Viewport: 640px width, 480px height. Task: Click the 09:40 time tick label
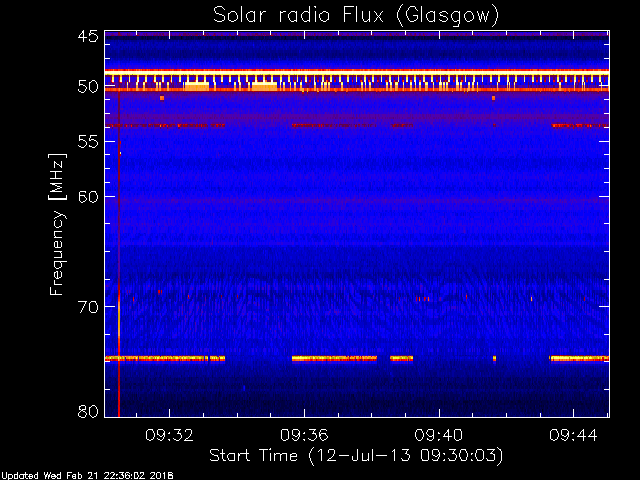coord(439,435)
